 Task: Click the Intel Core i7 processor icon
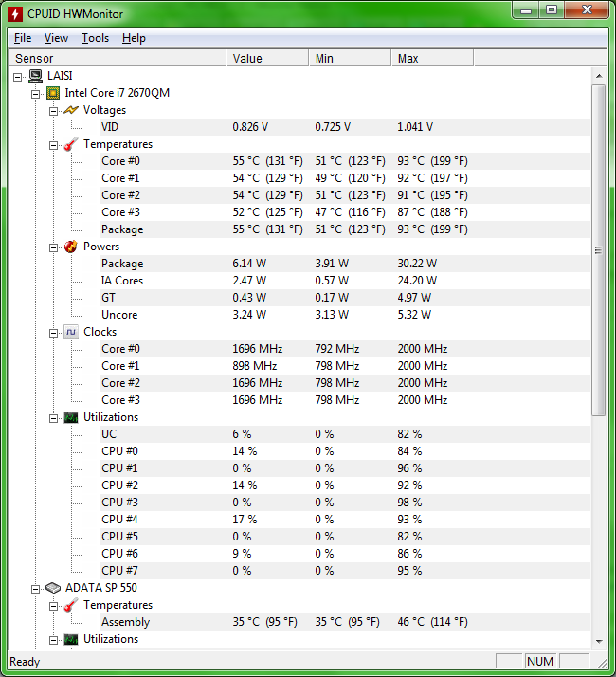tap(53, 93)
